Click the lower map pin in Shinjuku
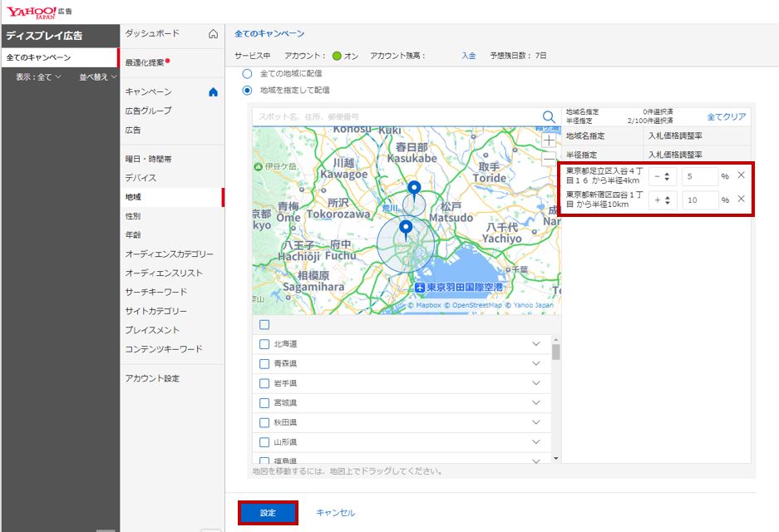This screenshot has width=779, height=532. click(406, 230)
